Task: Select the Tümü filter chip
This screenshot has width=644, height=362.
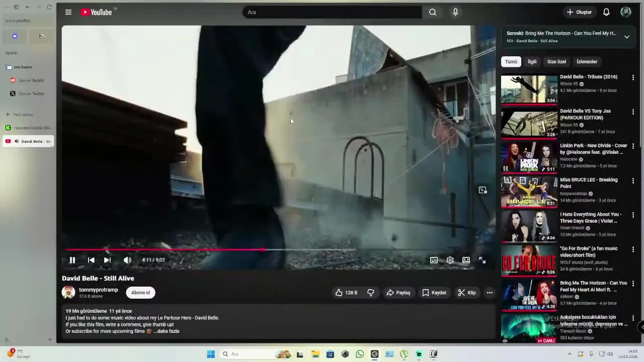Action: point(511,62)
